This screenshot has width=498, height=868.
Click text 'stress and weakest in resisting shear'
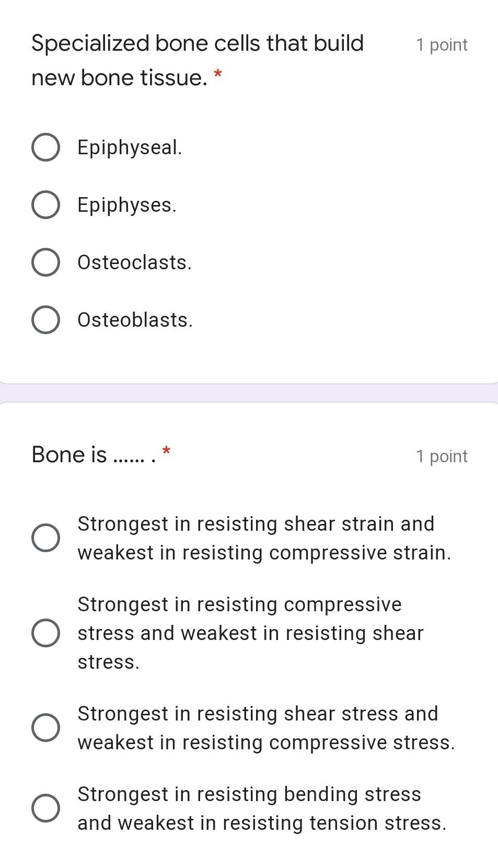tap(250, 633)
